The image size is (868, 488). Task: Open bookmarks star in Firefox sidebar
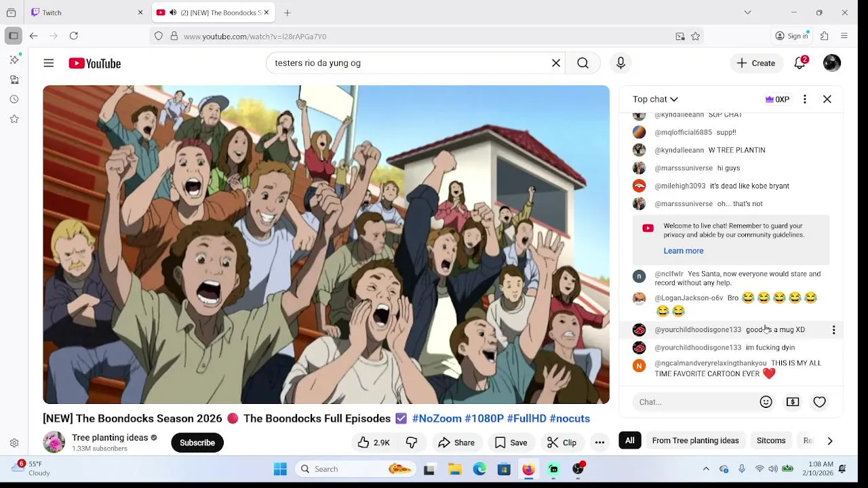14,119
